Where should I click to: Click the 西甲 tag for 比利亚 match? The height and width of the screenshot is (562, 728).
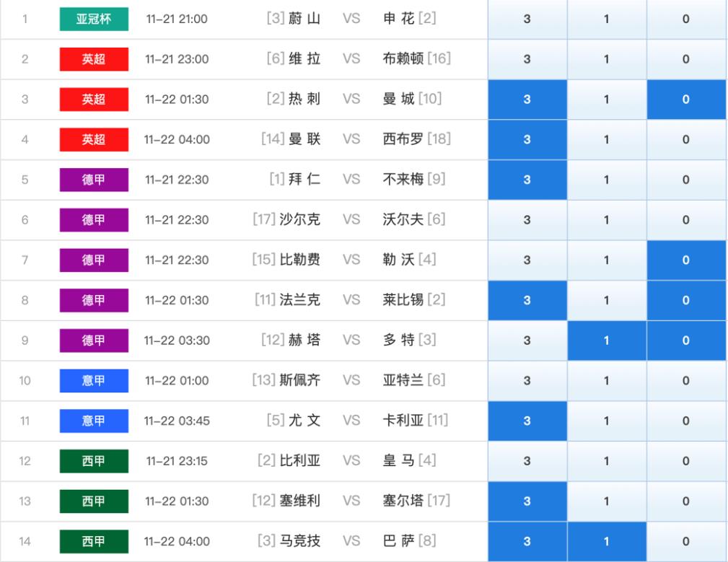pos(94,461)
